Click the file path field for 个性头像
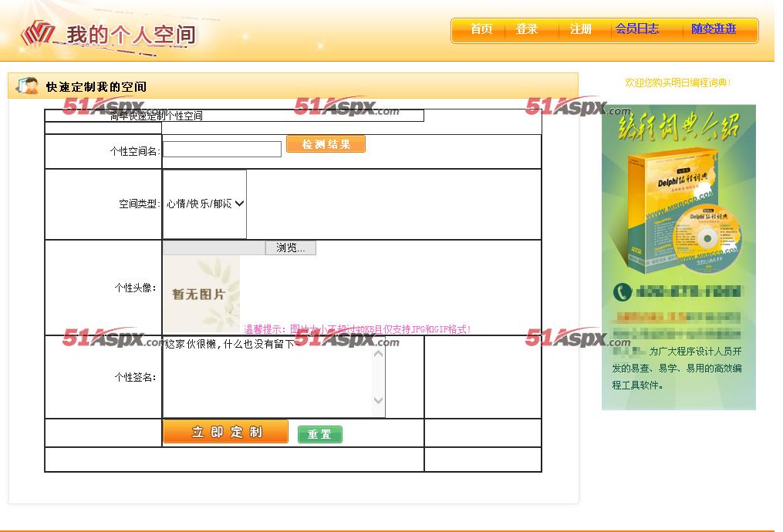This screenshot has width=783, height=532. [214, 248]
